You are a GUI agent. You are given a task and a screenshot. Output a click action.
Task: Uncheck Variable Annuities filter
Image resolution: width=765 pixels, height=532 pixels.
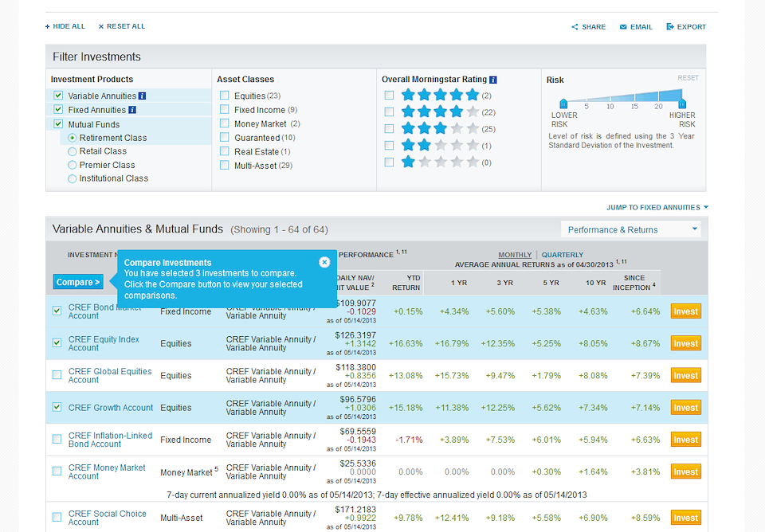(x=58, y=96)
